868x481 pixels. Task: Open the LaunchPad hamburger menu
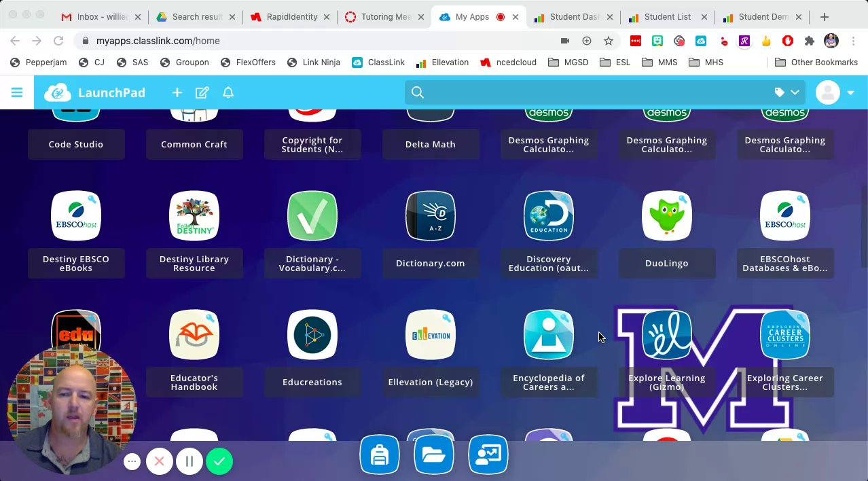pos(17,92)
